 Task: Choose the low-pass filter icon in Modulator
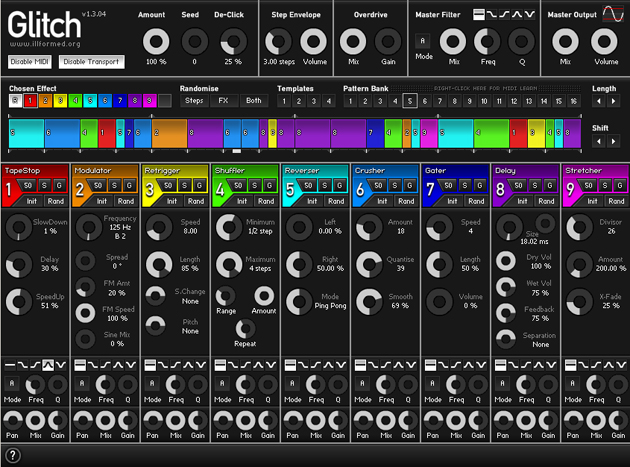click(x=92, y=365)
